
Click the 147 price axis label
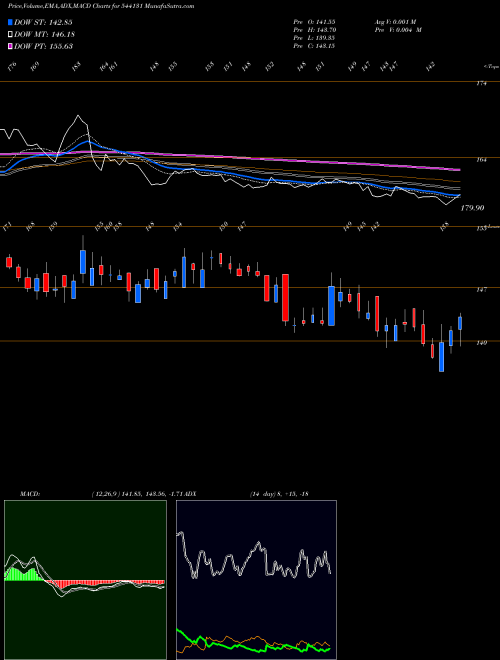pos(482,290)
